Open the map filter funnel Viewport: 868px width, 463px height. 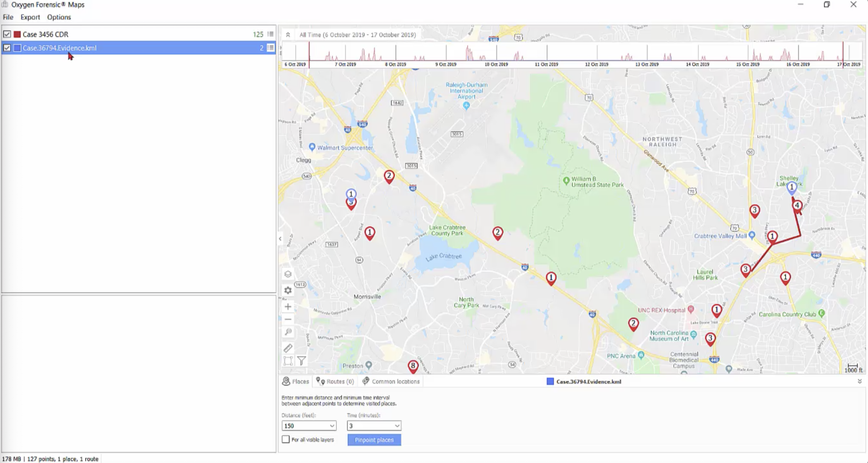(x=302, y=361)
